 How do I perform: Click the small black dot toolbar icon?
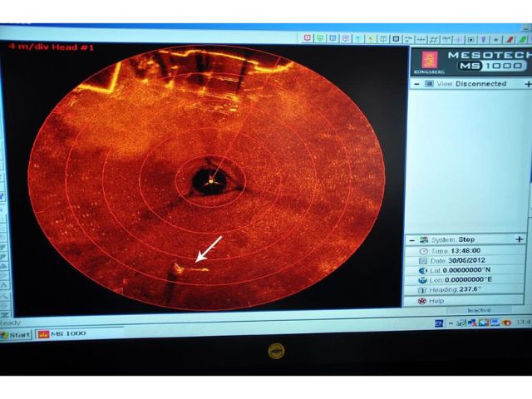tap(496, 41)
